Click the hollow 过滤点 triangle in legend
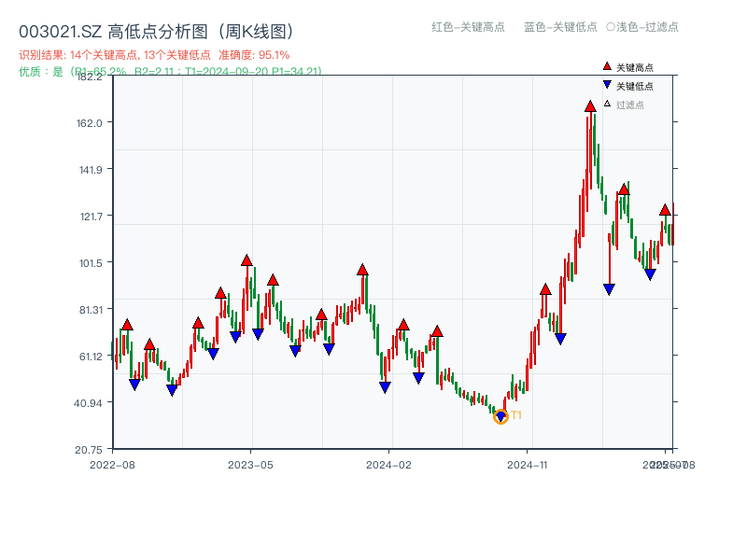Viewport: 747px width, 560px height. [607, 104]
